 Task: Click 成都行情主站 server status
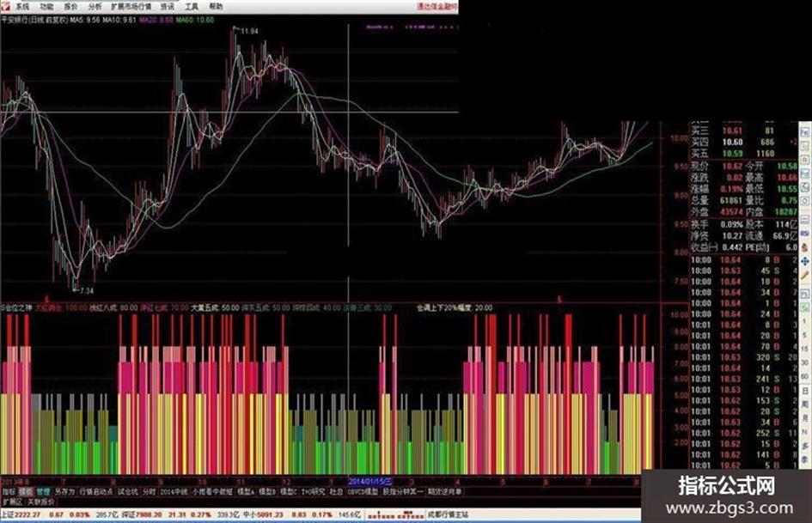[x=448, y=514]
